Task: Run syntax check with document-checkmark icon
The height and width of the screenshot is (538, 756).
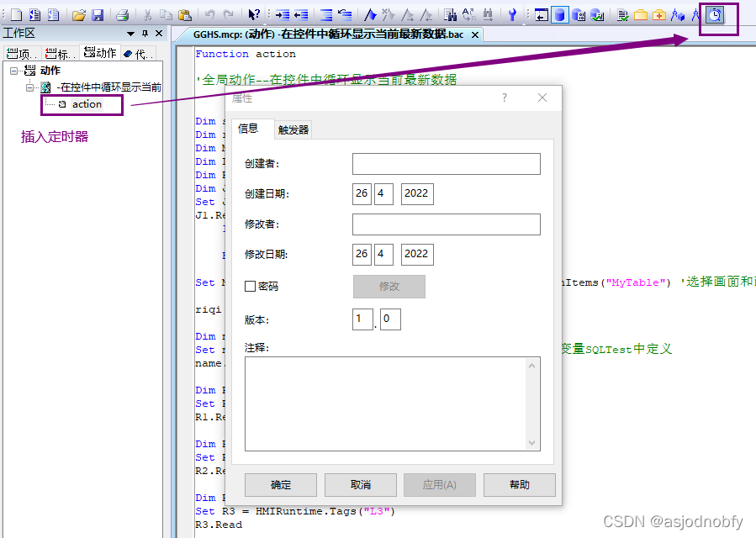Action: coord(622,15)
